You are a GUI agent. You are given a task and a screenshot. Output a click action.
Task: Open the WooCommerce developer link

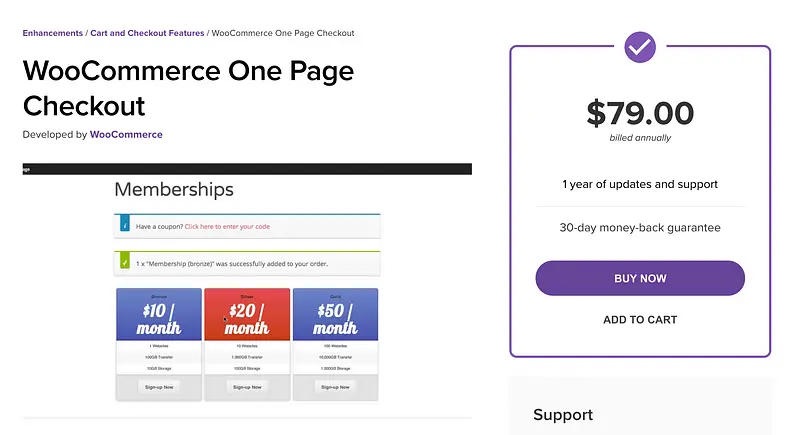point(126,134)
